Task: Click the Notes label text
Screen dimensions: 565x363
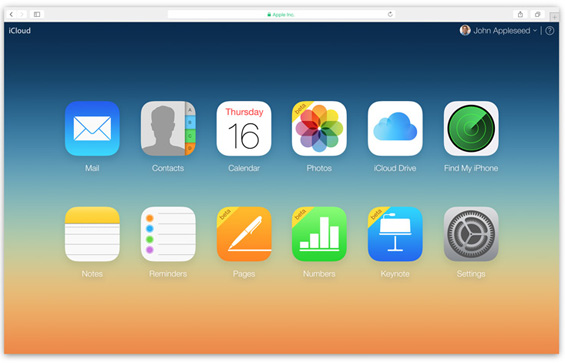Action: click(x=92, y=274)
